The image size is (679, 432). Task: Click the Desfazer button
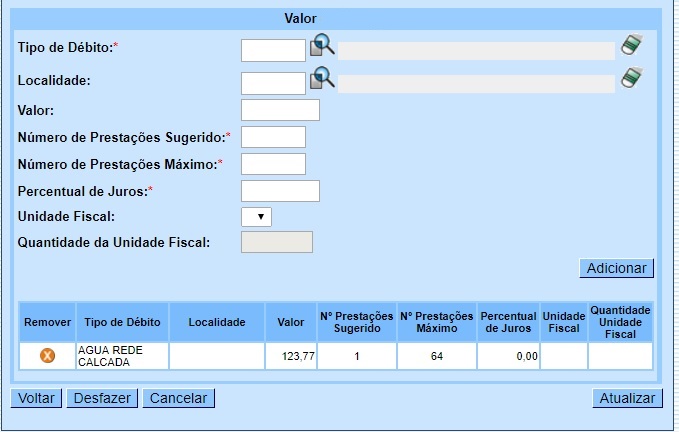[x=102, y=398]
